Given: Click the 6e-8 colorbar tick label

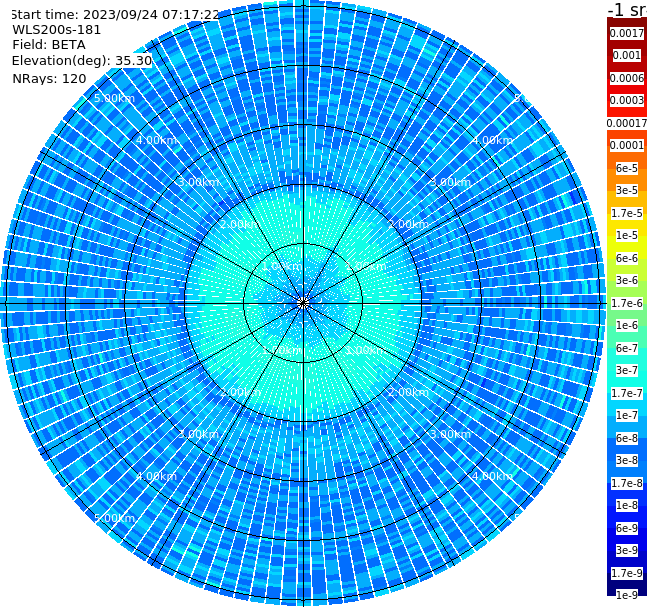Looking at the screenshot, I should pyautogui.click(x=627, y=438).
